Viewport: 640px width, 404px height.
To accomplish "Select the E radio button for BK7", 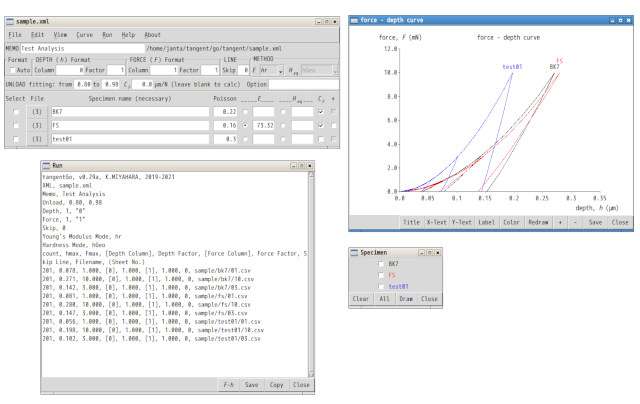I will click(245, 112).
